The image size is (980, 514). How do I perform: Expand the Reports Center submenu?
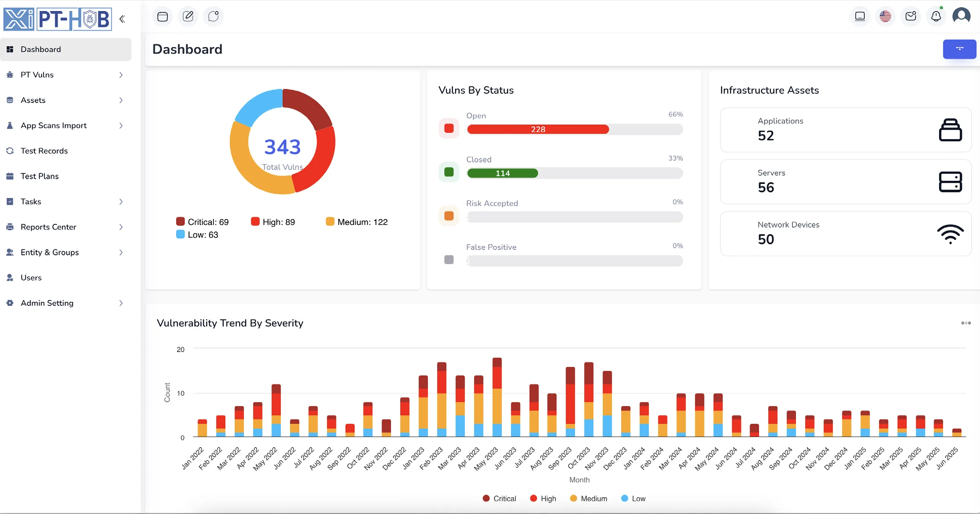click(66, 227)
